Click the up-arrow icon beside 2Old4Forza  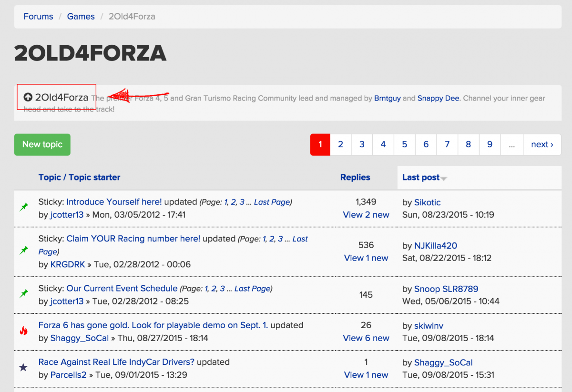pyautogui.click(x=28, y=98)
